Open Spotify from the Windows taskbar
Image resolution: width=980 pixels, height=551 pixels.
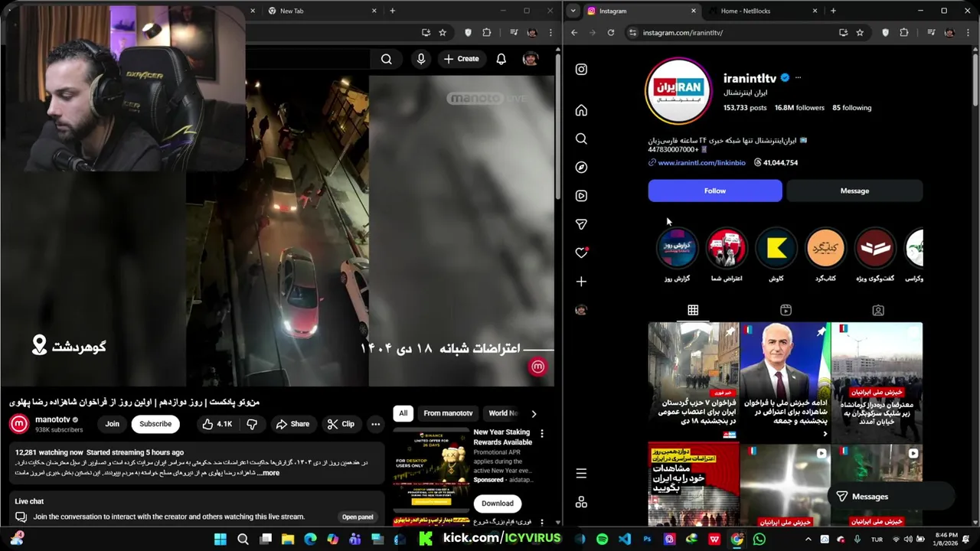603,540
